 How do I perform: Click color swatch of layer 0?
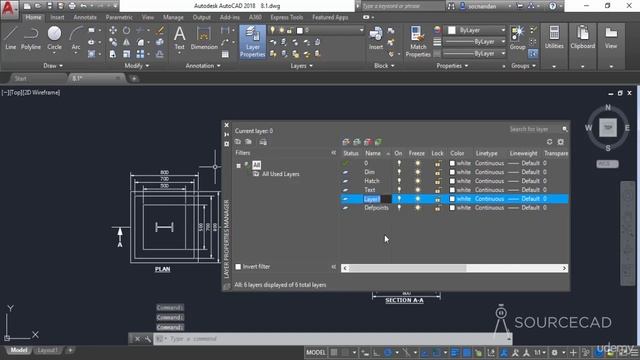pyautogui.click(x=452, y=163)
